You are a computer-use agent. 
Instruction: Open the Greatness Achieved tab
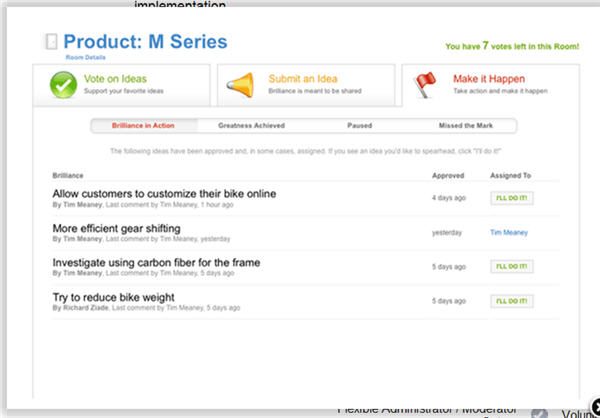pyautogui.click(x=251, y=126)
